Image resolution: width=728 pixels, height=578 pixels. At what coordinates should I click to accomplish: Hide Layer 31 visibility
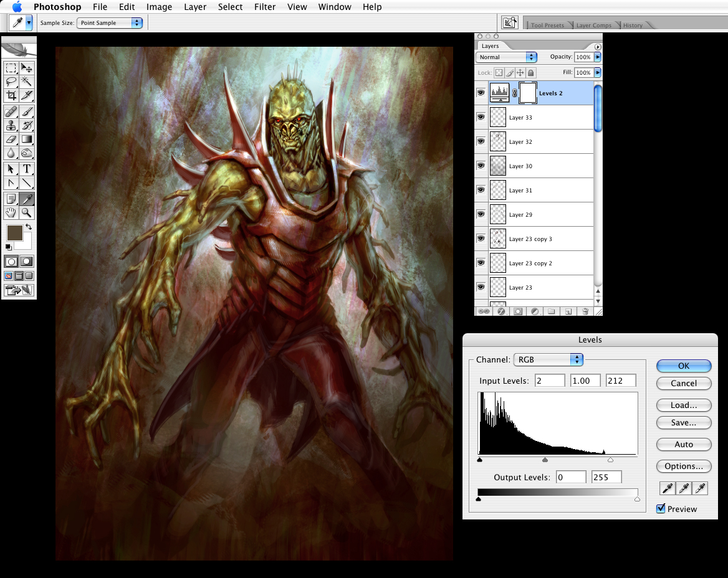click(481, 190)
